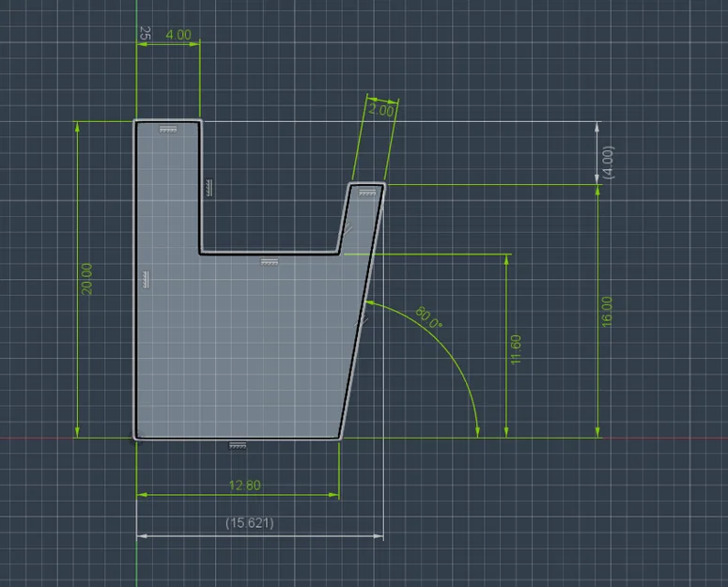The image size is (728, 587).
Task: Select horizontal constraint icon on right arm top
Action: (367, 193)
